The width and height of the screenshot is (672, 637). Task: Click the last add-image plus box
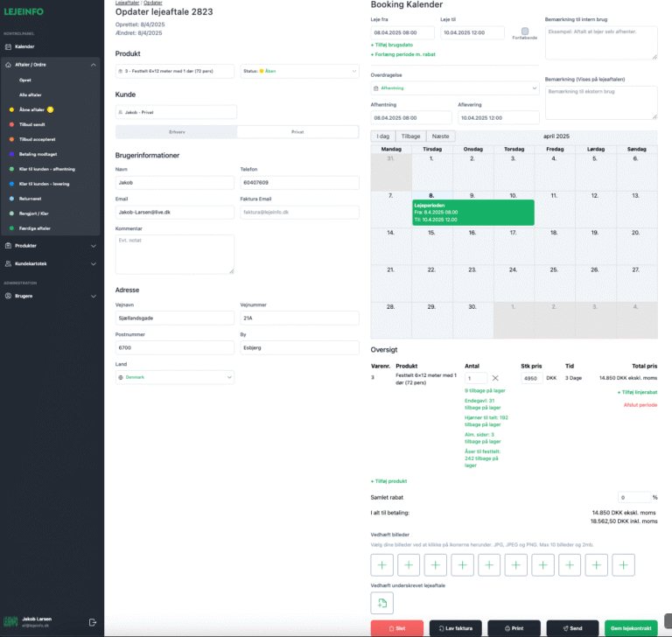click(623, 565)
